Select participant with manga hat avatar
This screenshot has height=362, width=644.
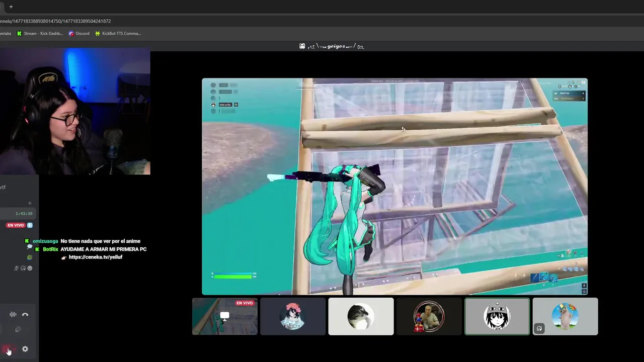tap(497, 316)
